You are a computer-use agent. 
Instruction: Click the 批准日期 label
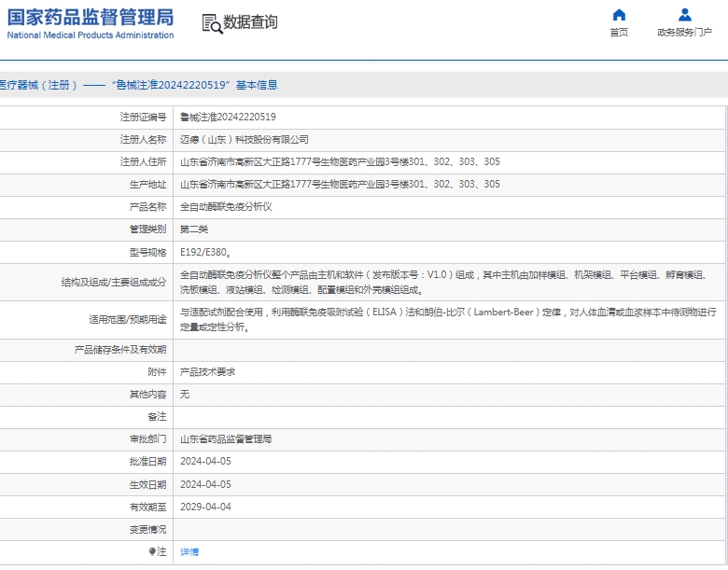pos(148,461)
